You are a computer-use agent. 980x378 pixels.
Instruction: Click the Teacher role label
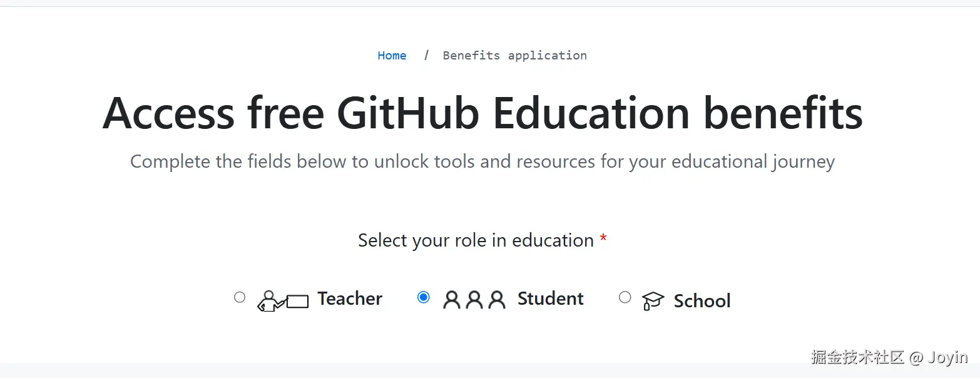click(x=350, y=299)
